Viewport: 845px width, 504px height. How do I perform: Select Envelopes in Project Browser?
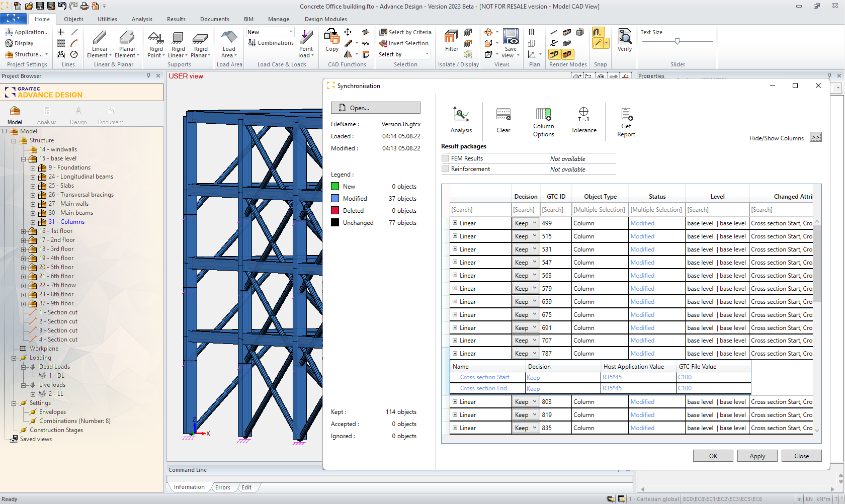52,412
